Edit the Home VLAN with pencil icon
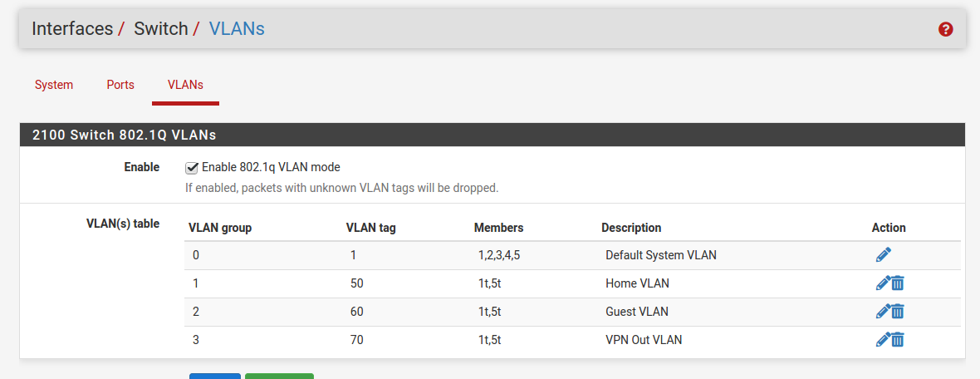This screenshot has height=379, width=980. (x=883, y=283)
